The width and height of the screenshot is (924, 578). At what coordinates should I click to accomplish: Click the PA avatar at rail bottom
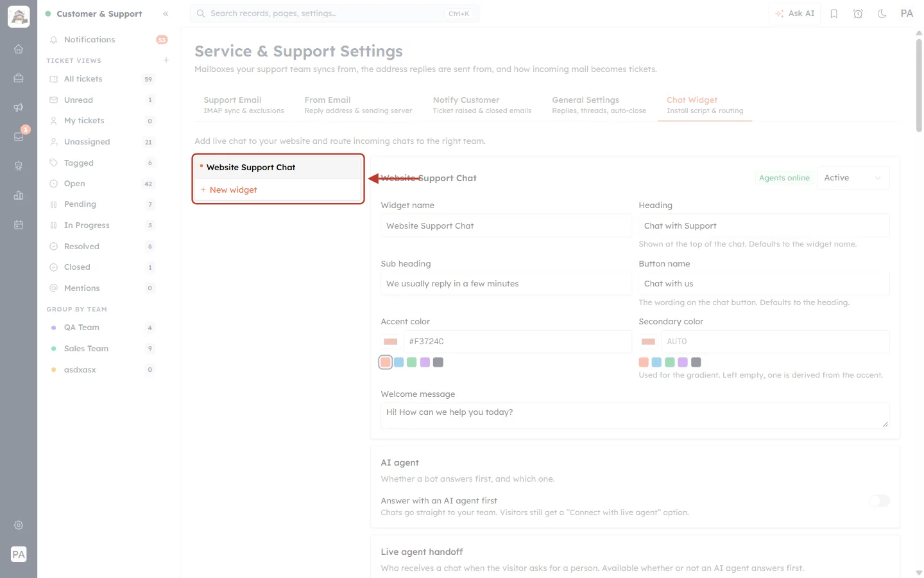click(x=19, y=554)
